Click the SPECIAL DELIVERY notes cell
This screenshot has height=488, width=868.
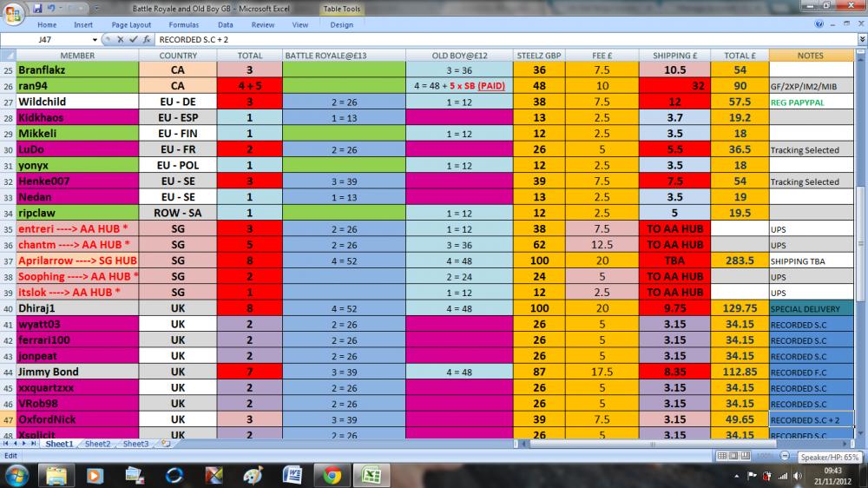811,308
